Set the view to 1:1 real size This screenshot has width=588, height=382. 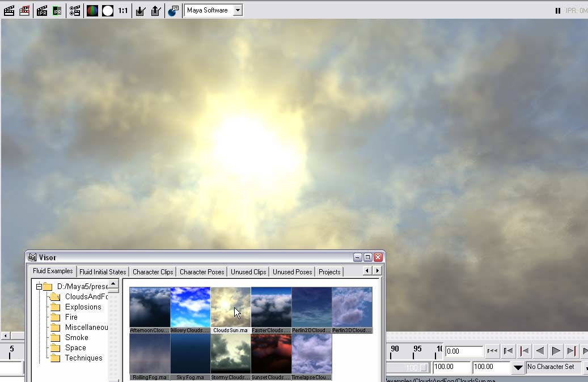click(122, 10)
